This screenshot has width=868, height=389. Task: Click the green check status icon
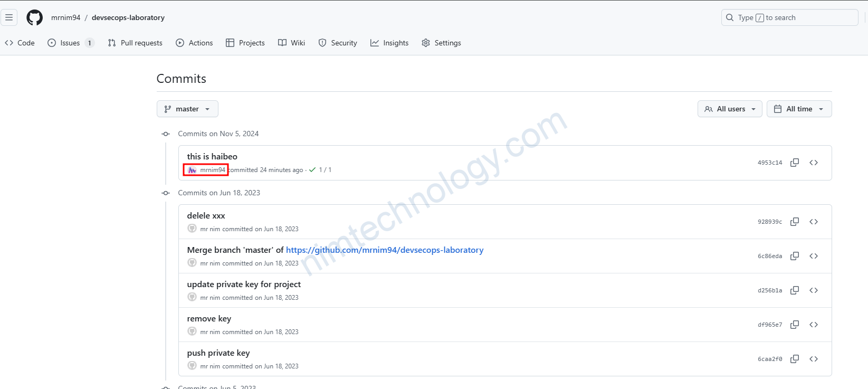[312, 170]
